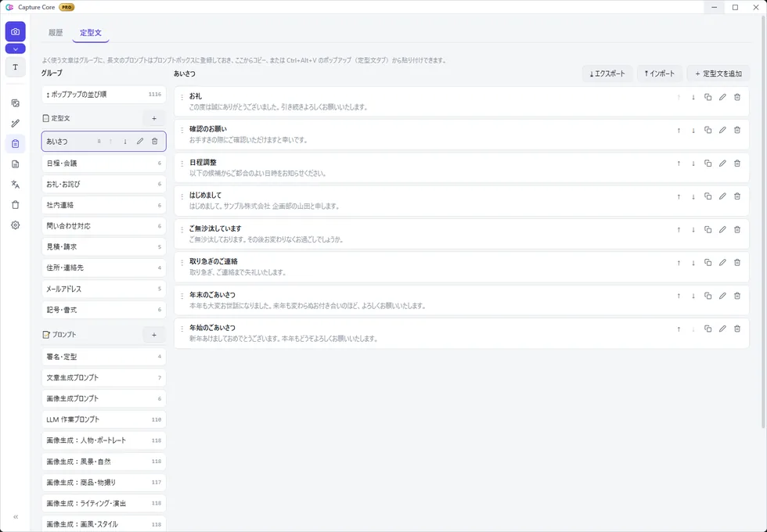
Task: Select 画像生成：人物・ポートレート group
Action: [103, 440]
